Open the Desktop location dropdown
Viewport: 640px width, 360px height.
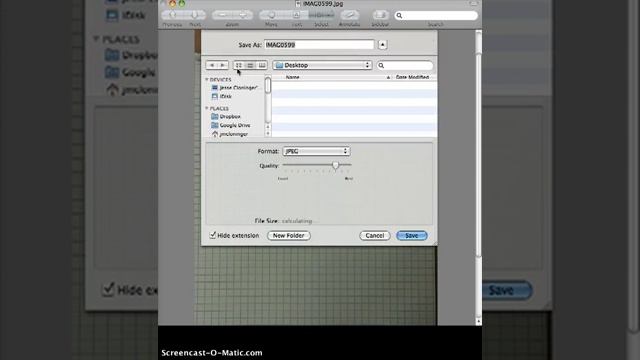322,65
